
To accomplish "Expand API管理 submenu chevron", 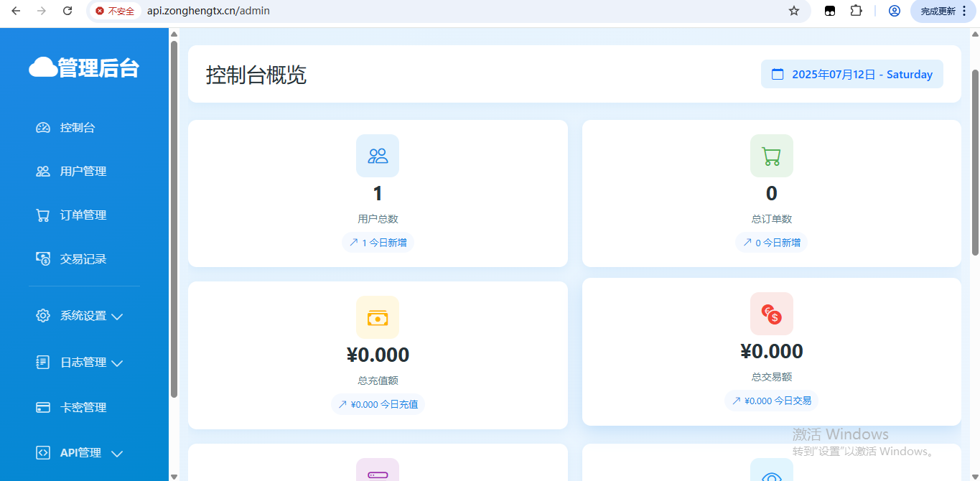I will (x=118, y=454).
